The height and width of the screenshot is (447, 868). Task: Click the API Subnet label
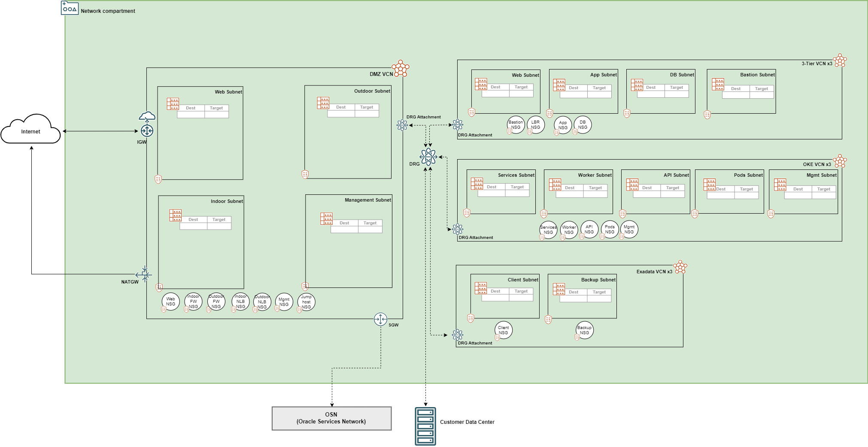point(676,175)
